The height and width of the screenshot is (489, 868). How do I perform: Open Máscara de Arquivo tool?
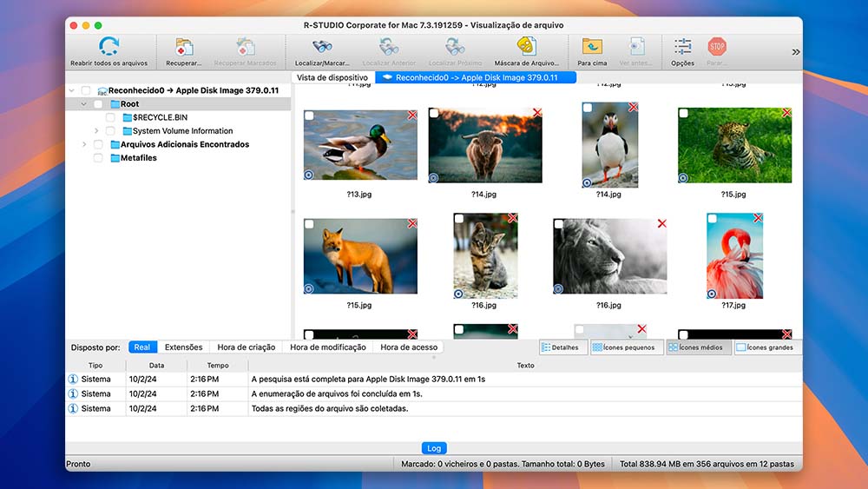click(x=527, y=47)
